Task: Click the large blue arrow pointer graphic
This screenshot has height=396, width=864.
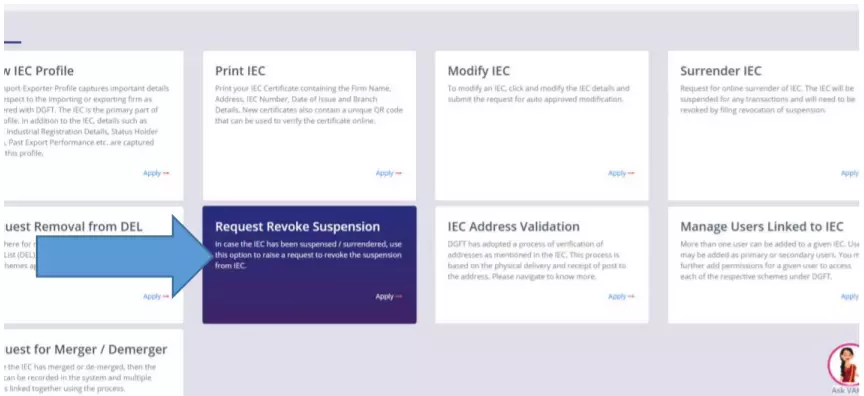Action: coord(125,256)
